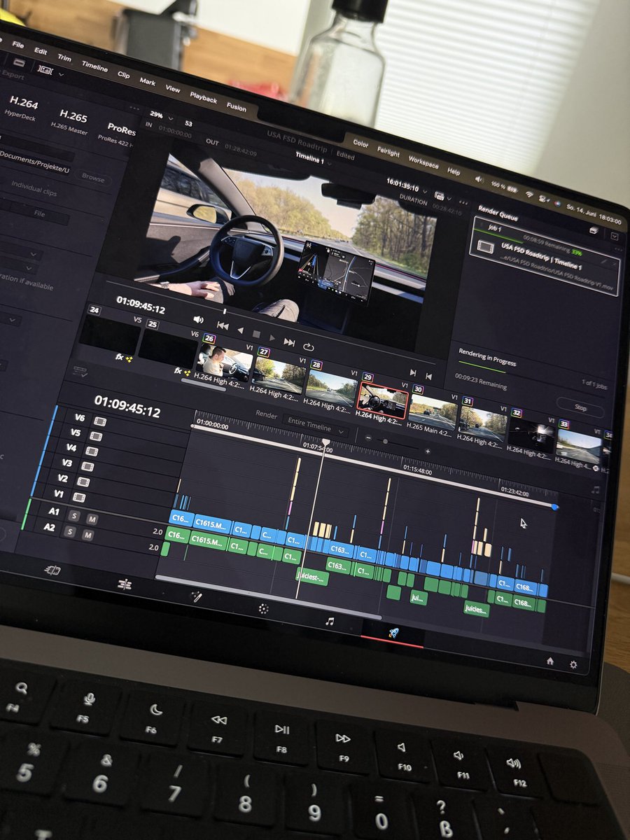
Task: Click the V2 track clip icon
Action: click(x=83, y=482)
